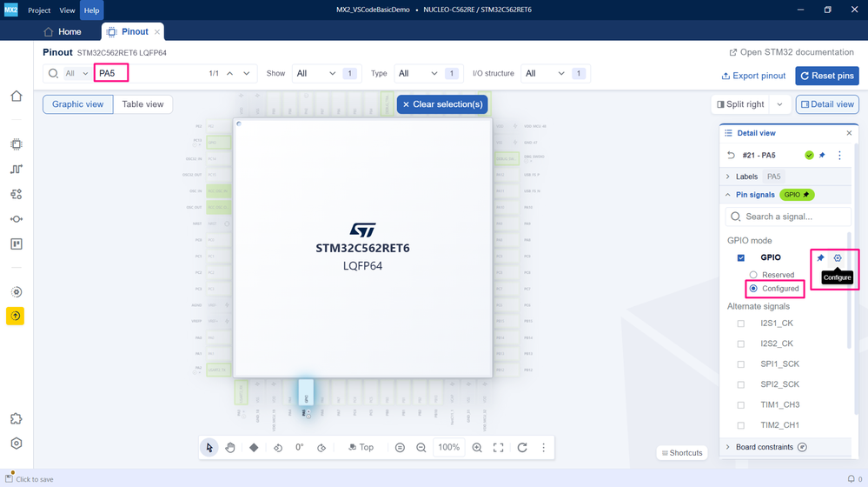
Task: Click the diamond shape toolbar icon
Action: point(254,448)
